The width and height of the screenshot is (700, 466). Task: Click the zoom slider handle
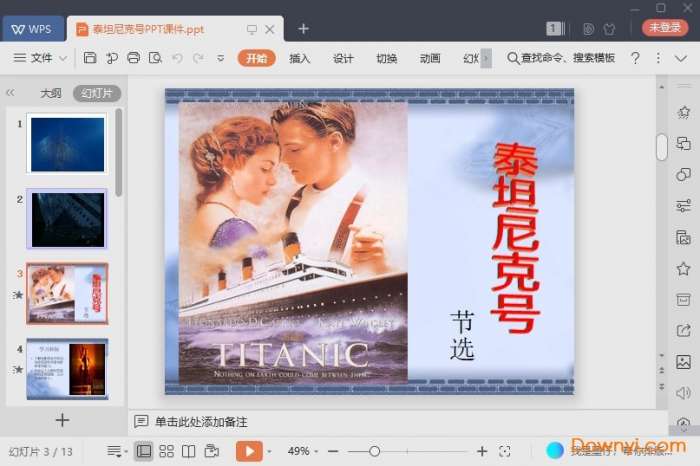[x=375, y=452]
